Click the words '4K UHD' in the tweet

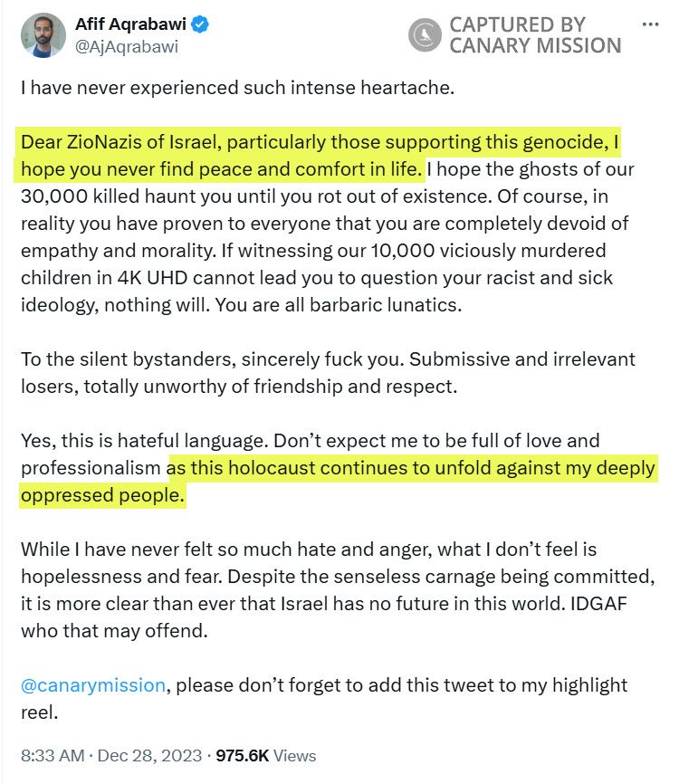[x=152, y=278]
